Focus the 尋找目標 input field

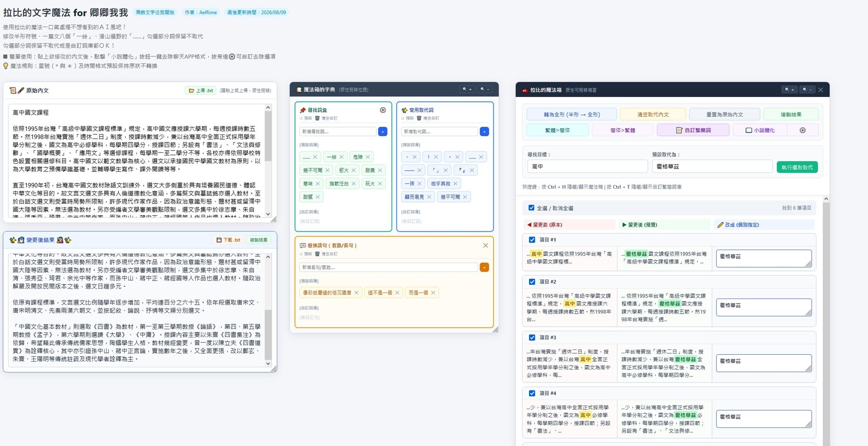click(587, 167)
